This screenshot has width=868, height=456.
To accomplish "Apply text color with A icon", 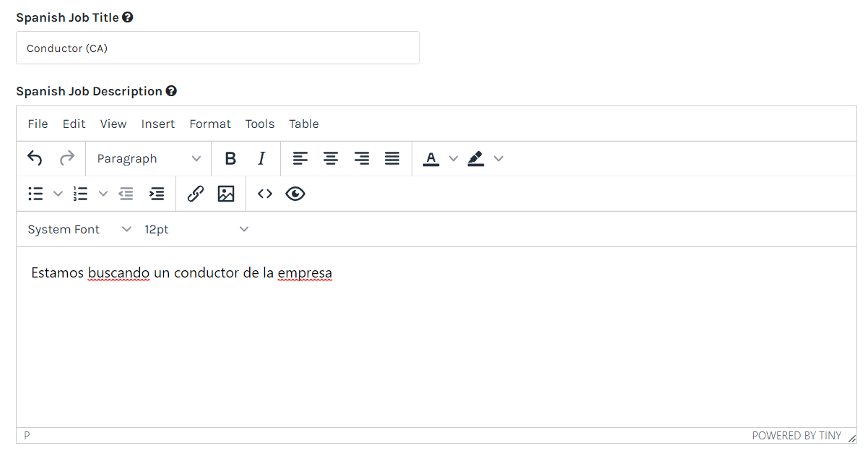I will click(431, 158).
